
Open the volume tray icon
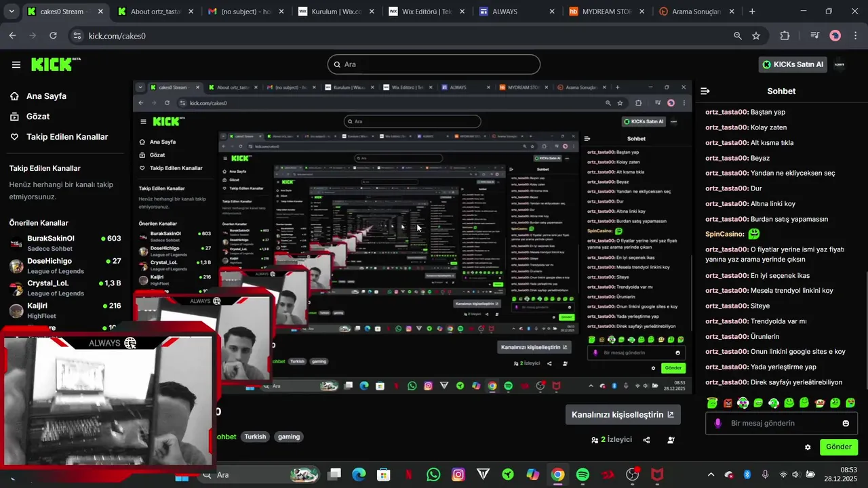point(795,474)
